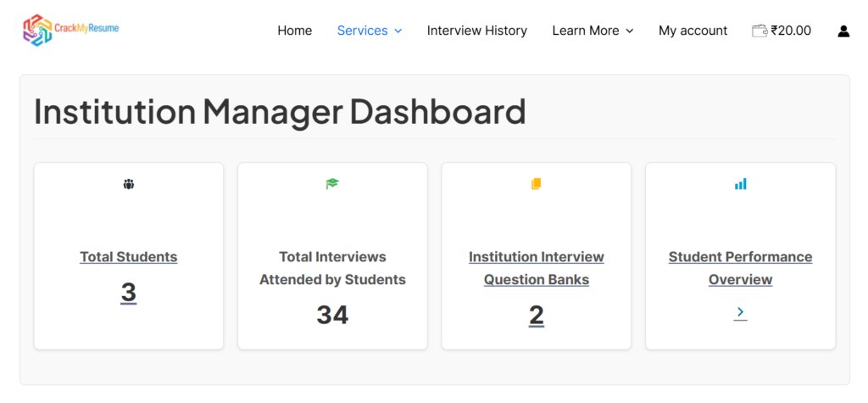The width and height of the screenshot is (868, 403).
Task: Click the yellow question bank copy icon
Action: click(536, 184)
